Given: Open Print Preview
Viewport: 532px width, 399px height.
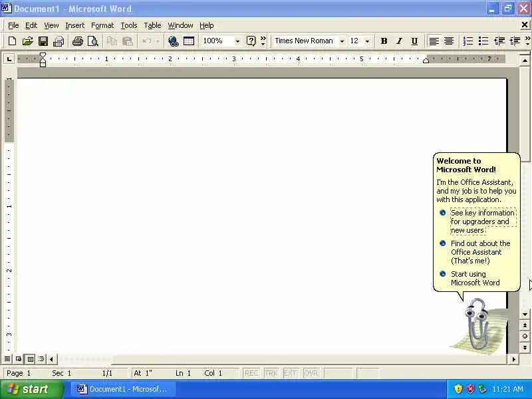Looking at the screenshot, I should (93, 41).
